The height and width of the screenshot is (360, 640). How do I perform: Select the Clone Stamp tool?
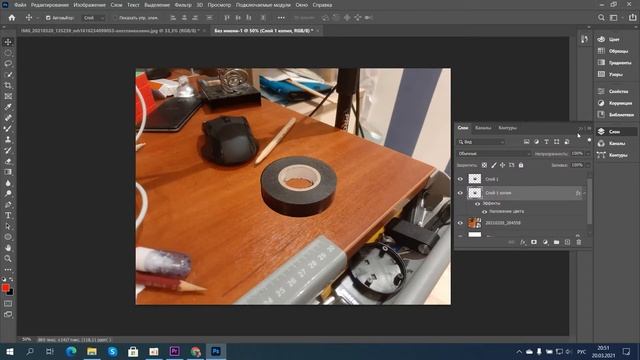click(x=8, y=140)
